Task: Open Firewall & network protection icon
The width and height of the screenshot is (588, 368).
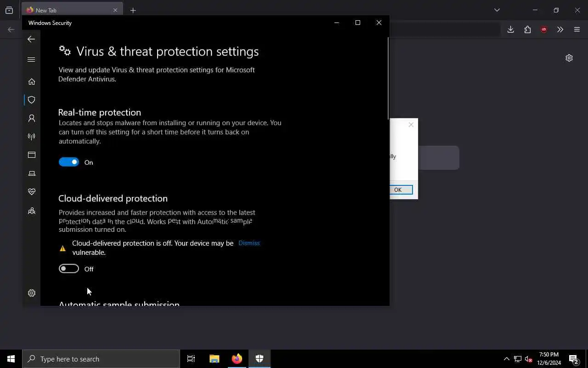Action: coord(32,137)
